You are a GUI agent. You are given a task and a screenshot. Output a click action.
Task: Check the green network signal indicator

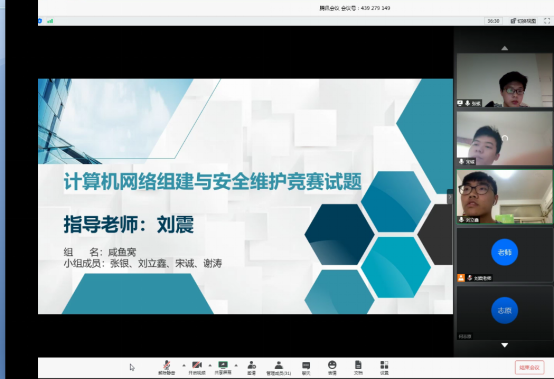pos(50,21)
